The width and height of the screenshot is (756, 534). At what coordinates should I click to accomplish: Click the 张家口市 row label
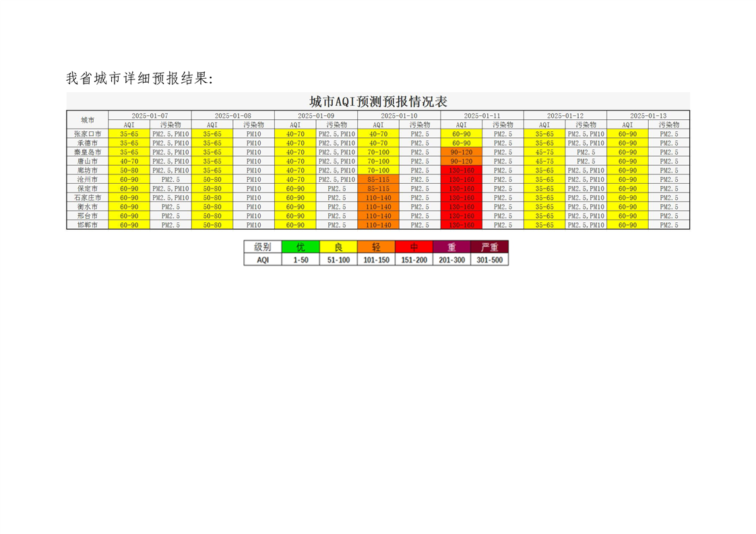tap(88, 134)
